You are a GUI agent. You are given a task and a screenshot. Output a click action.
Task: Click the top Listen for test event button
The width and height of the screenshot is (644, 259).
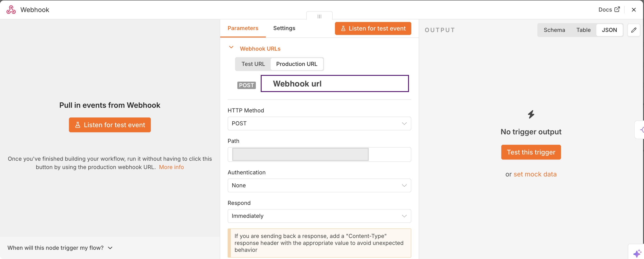(x=373, y=28)
